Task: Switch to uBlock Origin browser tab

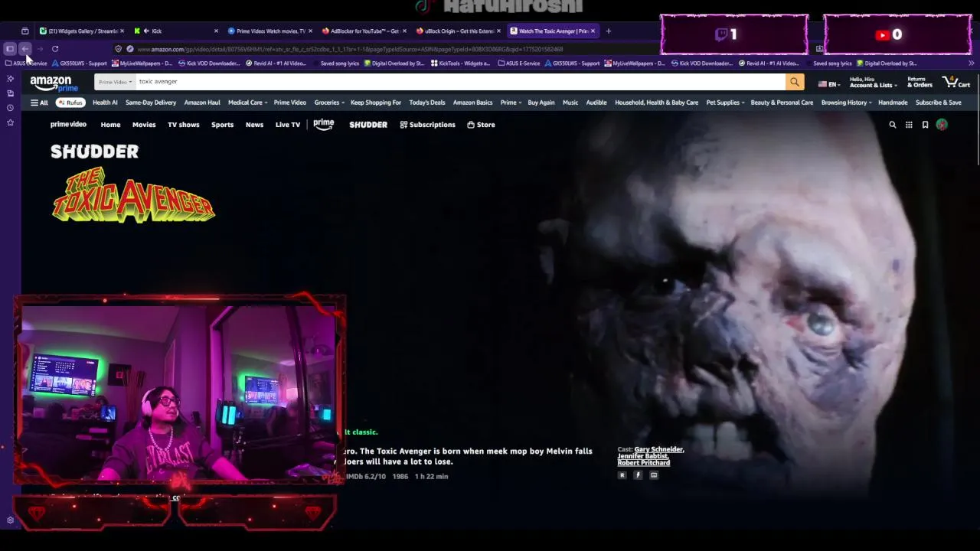Action: (458, 31)
